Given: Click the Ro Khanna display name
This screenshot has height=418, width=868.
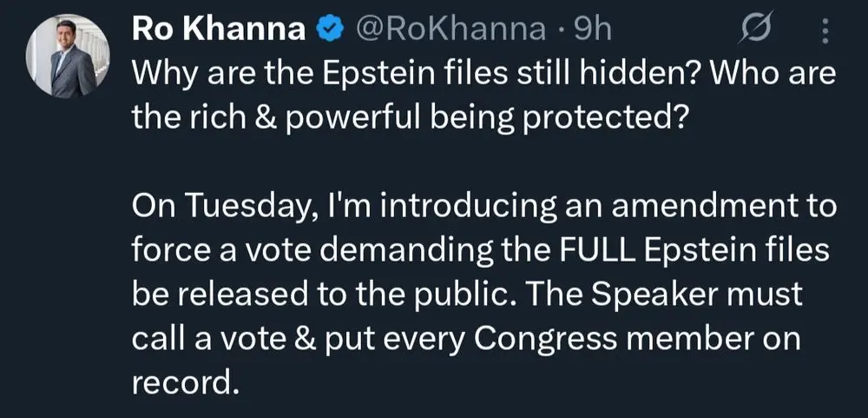Looking at the screenshot, I should pyautogui.click(x=218, y=30).
